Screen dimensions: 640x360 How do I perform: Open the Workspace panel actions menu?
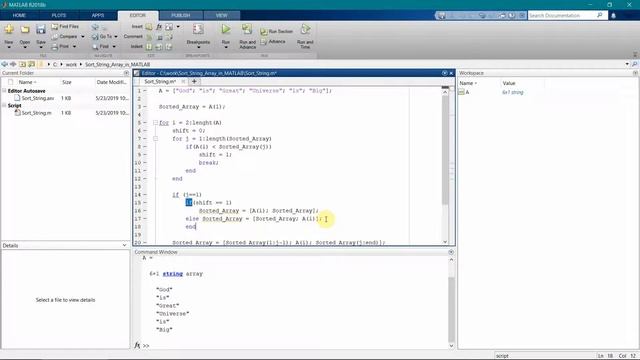tap(635, 73)
